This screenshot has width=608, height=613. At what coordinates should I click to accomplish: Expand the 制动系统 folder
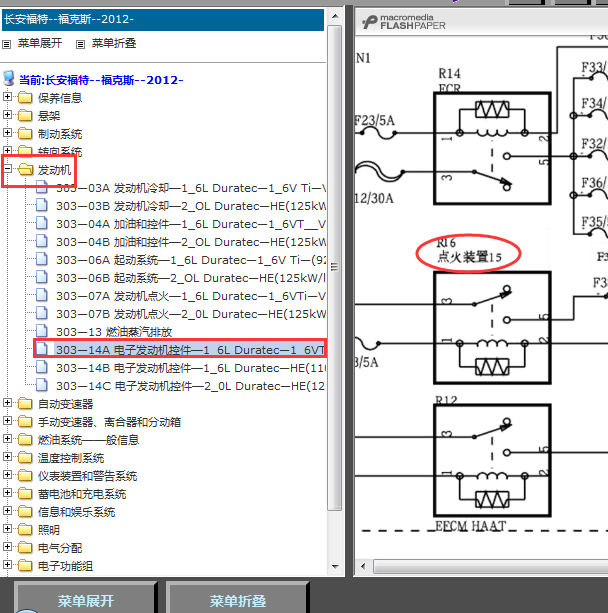click(7, 133)
